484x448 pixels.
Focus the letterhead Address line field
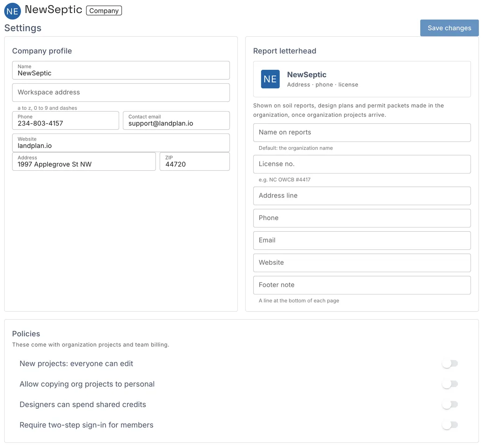point(362,196)
